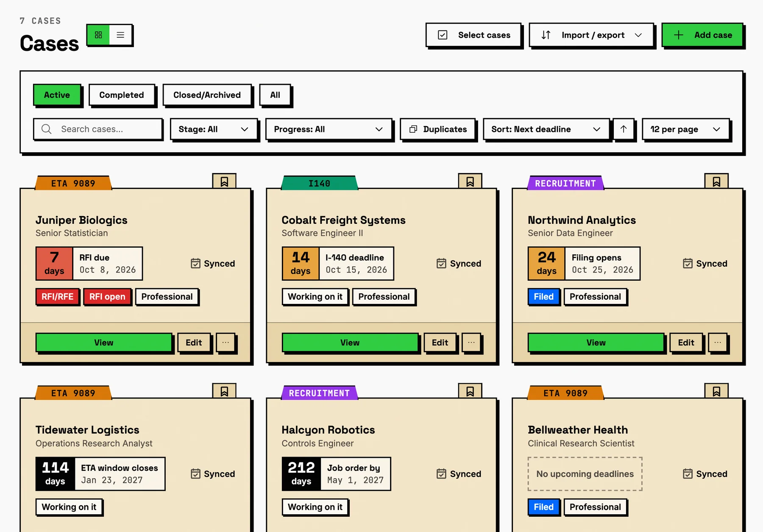
Task: Click the Synced calendar icon on Bellweather Health
Action: point(688,474)
